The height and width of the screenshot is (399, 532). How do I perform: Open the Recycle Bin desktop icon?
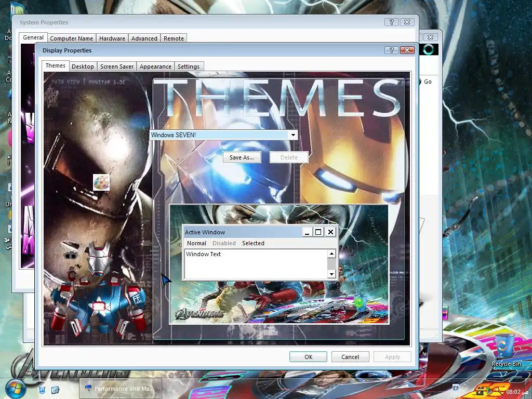tap(506, 351)
